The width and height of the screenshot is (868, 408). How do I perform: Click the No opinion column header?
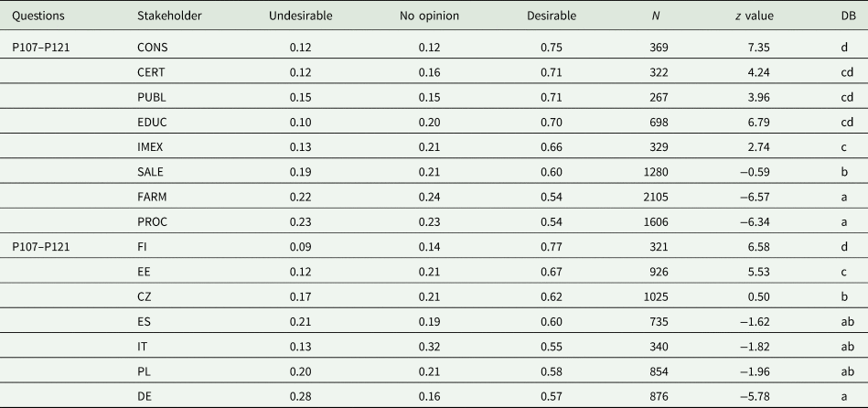[427, 17]
